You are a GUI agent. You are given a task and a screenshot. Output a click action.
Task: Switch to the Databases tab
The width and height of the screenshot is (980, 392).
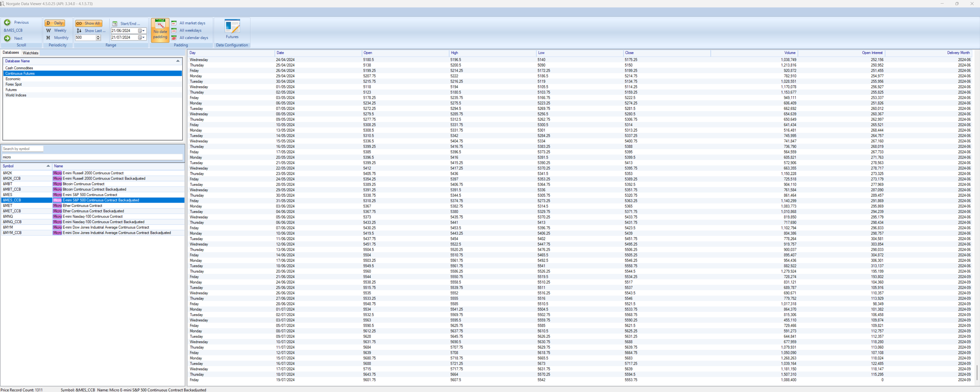pyautogui.click(x=11, y=53)
